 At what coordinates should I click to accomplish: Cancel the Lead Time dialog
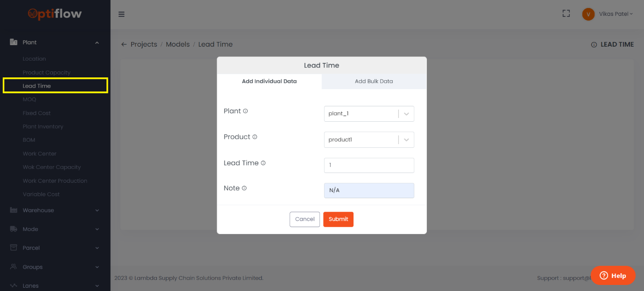point(304,219)
